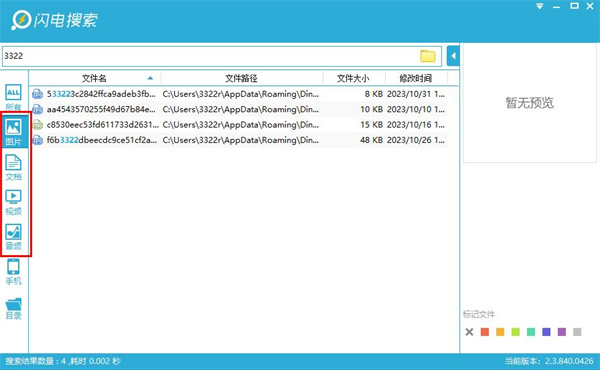Open the title bar dropdown menu triangle
This screenshot has width=600, height=370.
click(540, 6)
